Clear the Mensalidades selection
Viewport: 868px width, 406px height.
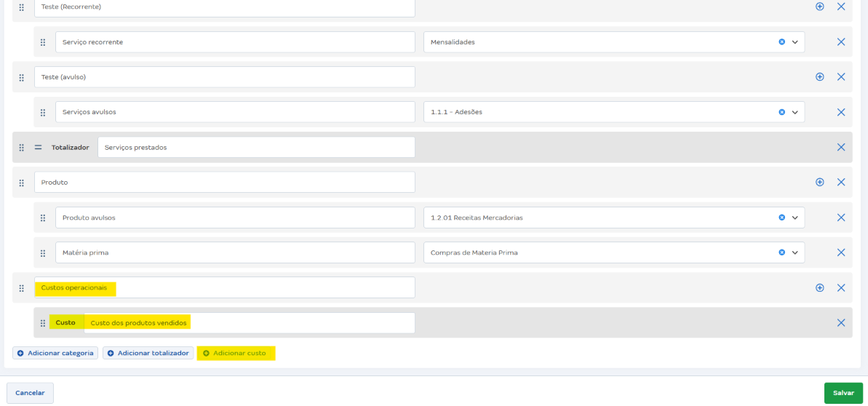point(781,41)
